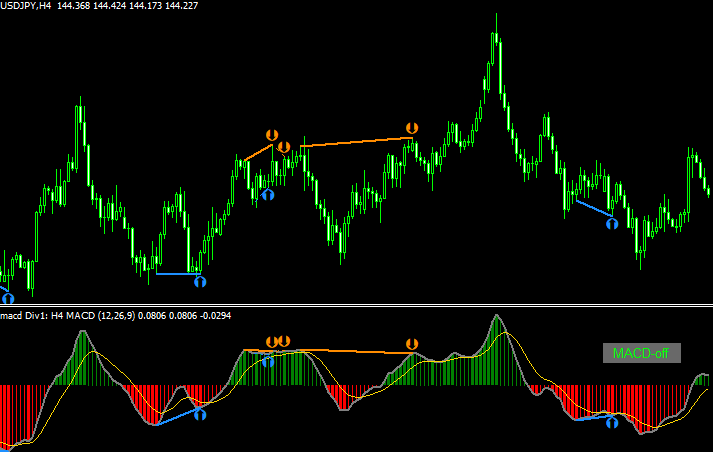Click the 'macd Div1: H4 MACD (12,26,9)' indicator label

tap(115, 316)
